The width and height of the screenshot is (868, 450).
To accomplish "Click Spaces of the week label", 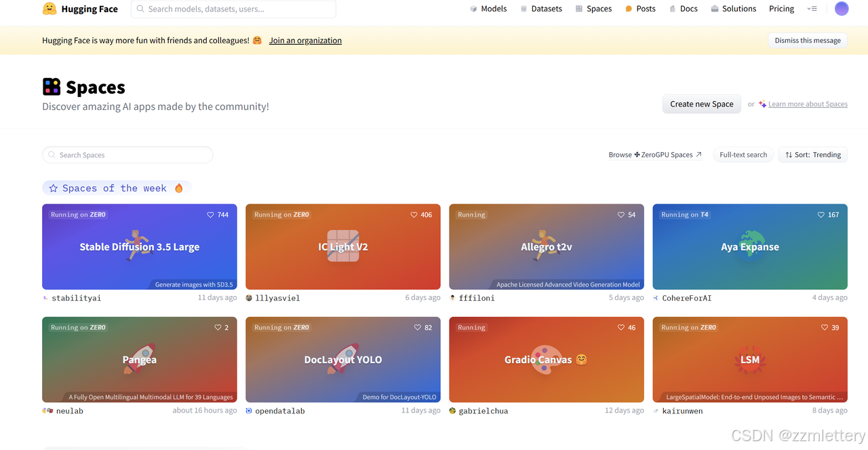I will point(114,188).
